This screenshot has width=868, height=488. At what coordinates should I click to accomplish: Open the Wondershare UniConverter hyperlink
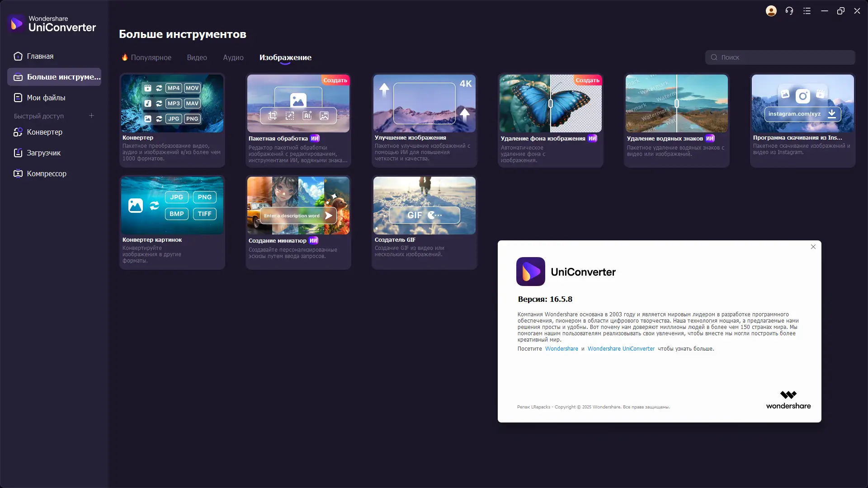pos(621,349)
